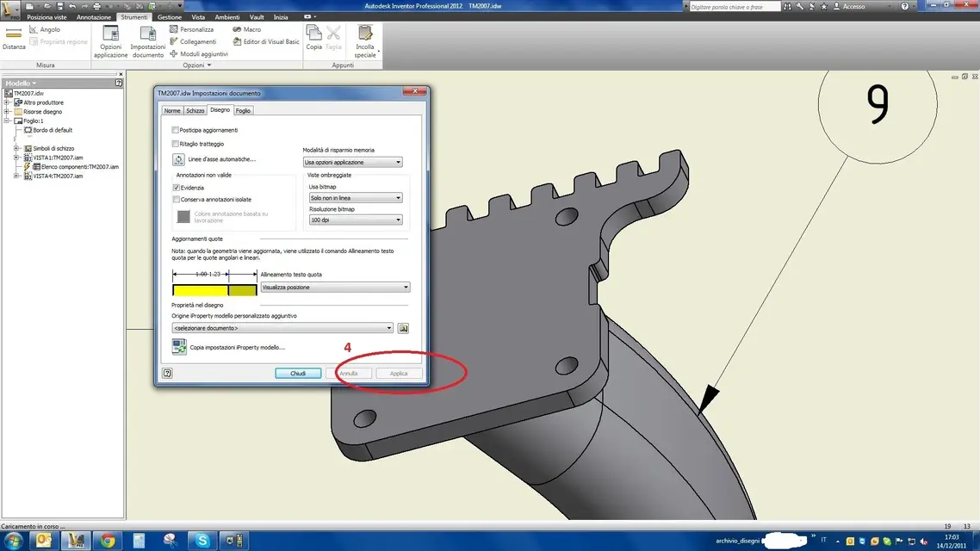Screen dimensions: 980x551
Task: Open the Annotazione ribbon tab
Action: (94, 17)
